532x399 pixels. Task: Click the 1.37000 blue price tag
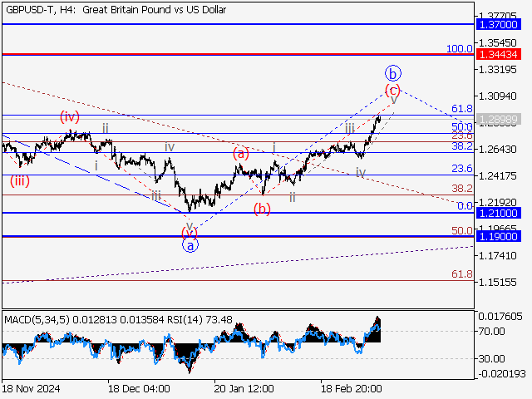(x=499, y=26)
